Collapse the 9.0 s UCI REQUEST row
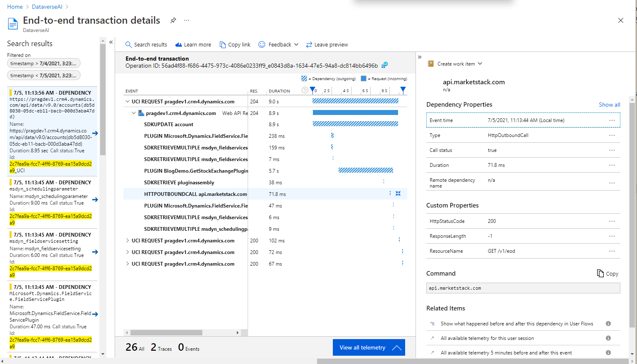The width and height of the screenshot is (637, 364). (x=127, y=101)
